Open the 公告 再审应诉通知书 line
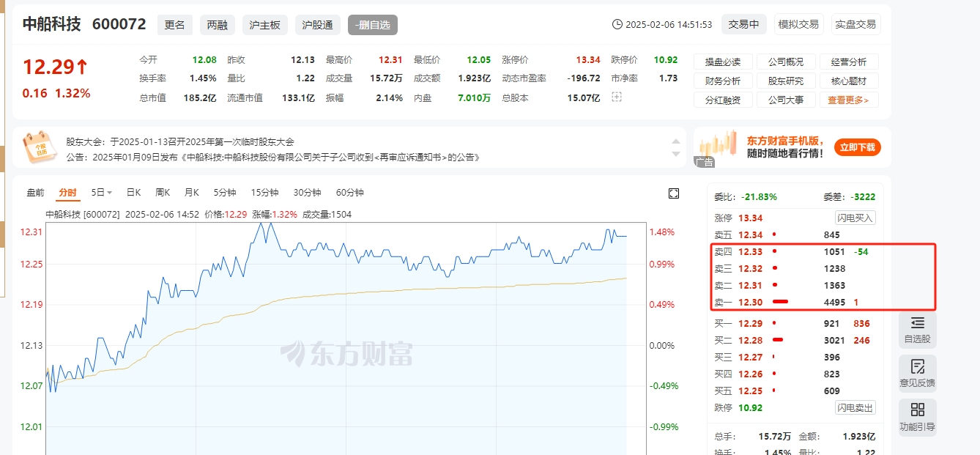The image size is (980, 455). (272, 157)
